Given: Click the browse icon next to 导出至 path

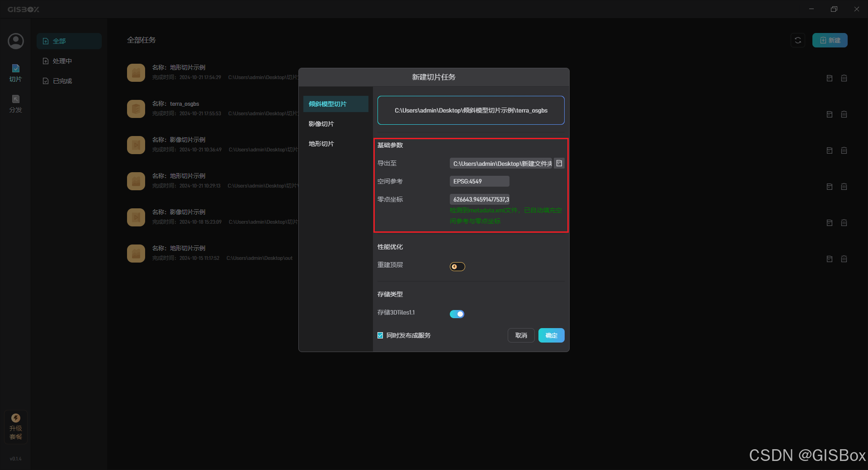Looking at the screenshot, I should click(x=559, y=163).
